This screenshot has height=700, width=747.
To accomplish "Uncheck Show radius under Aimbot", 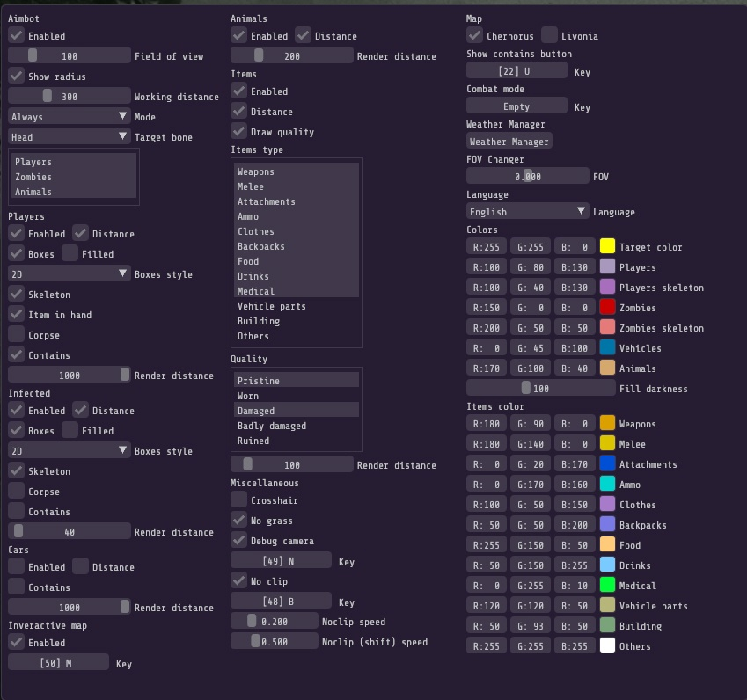I will (x=16, y=76).
